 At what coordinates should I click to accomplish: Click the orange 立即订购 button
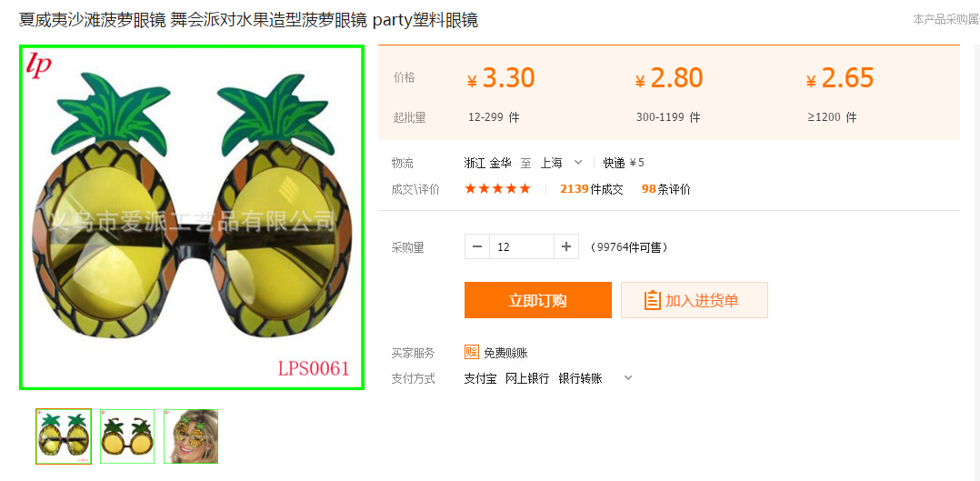click(537, 300)
